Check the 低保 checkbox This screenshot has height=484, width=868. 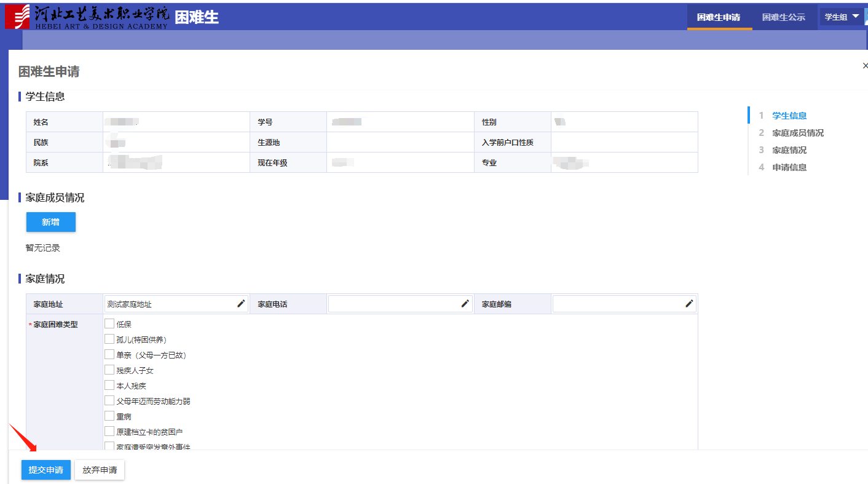click(109, 323)
